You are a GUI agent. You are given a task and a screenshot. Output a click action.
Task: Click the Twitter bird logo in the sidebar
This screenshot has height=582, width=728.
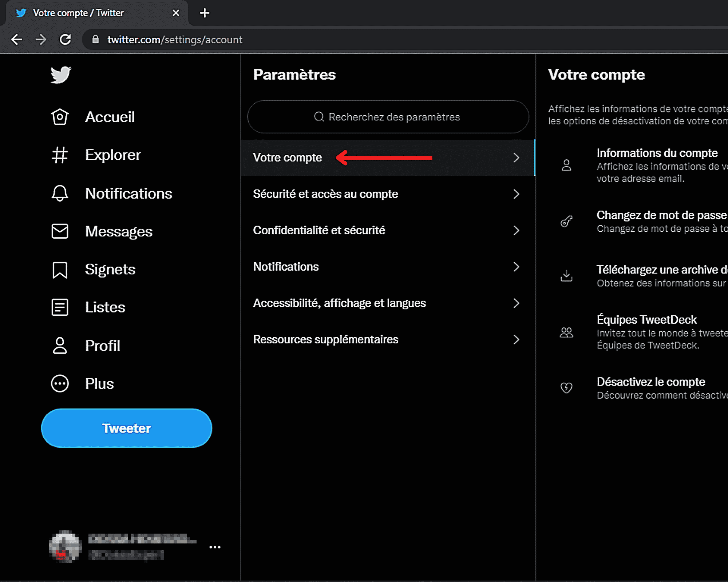pyautogui.click(x=61, y=75)
